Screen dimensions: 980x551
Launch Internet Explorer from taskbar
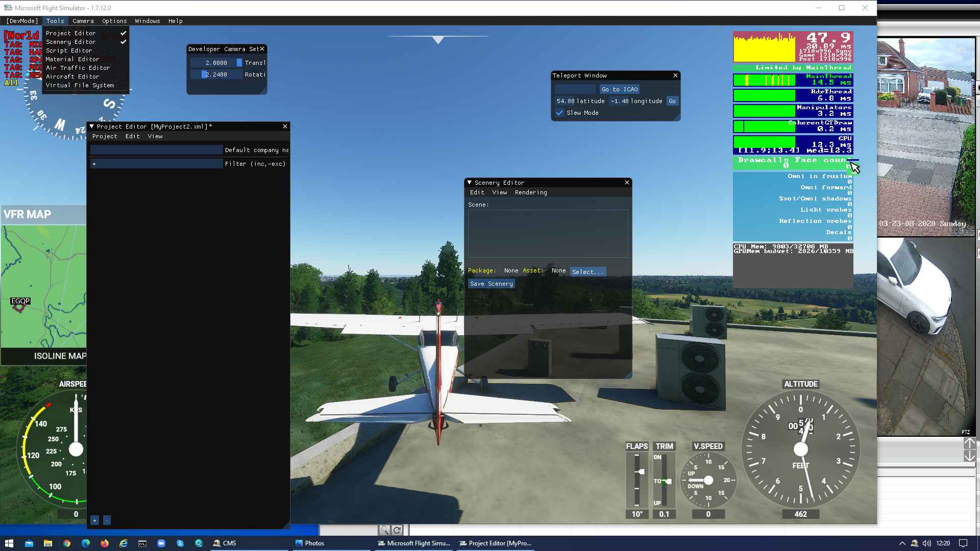point(123,543)
